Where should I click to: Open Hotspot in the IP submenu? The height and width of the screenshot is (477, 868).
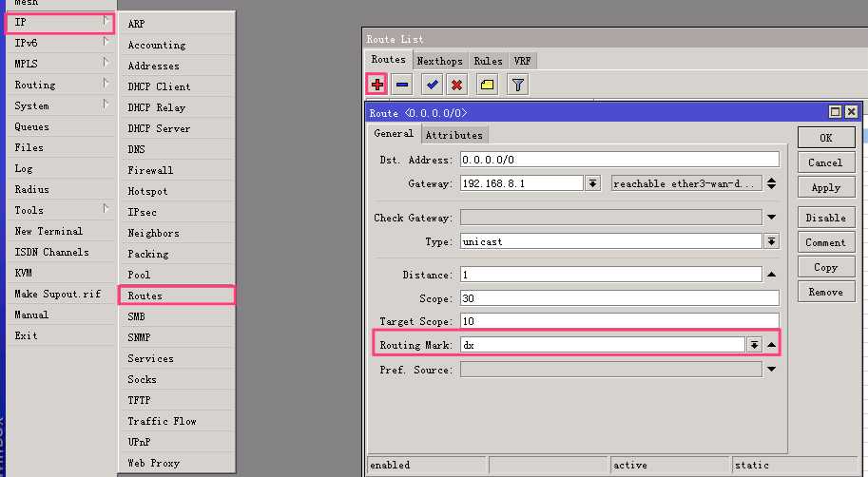coord(177,191)
